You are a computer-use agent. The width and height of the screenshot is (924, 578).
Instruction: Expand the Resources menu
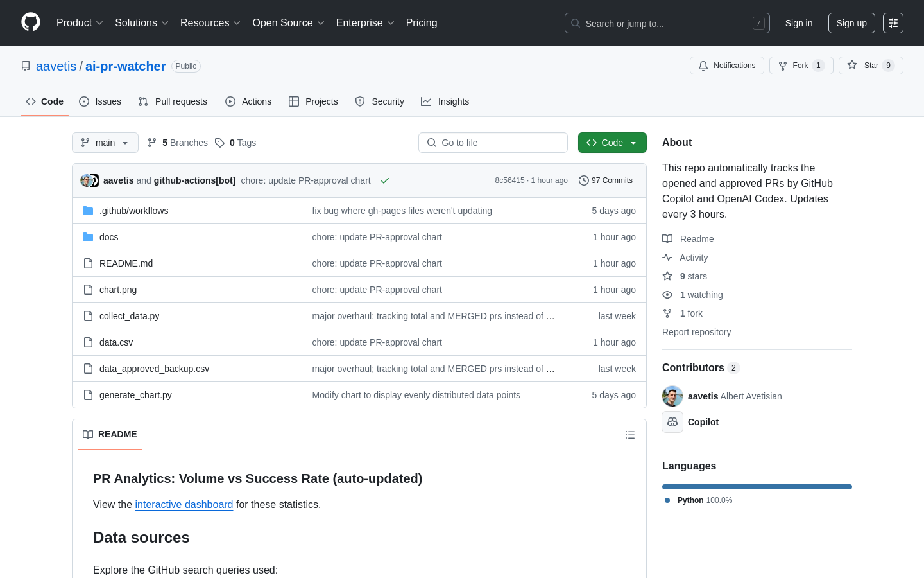[210, 23]
